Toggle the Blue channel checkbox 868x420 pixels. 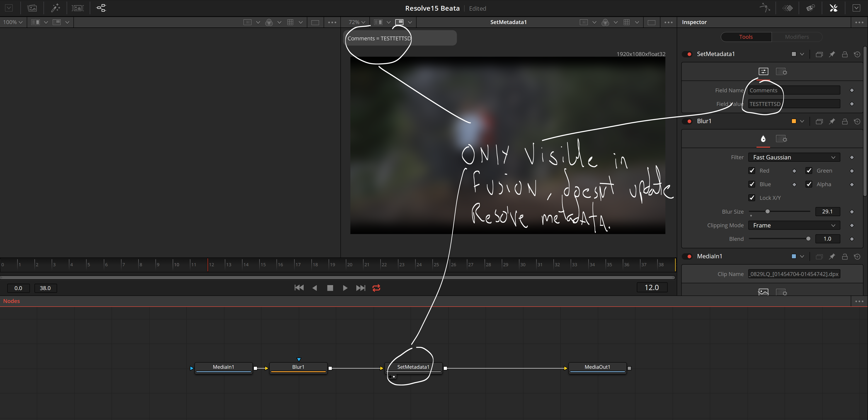(x=752, y=184)
